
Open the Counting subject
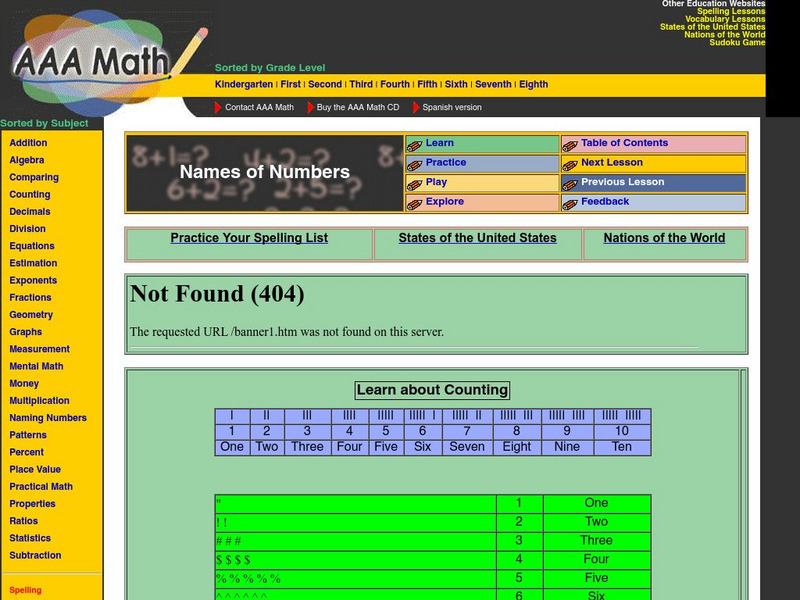coord(30,194)
